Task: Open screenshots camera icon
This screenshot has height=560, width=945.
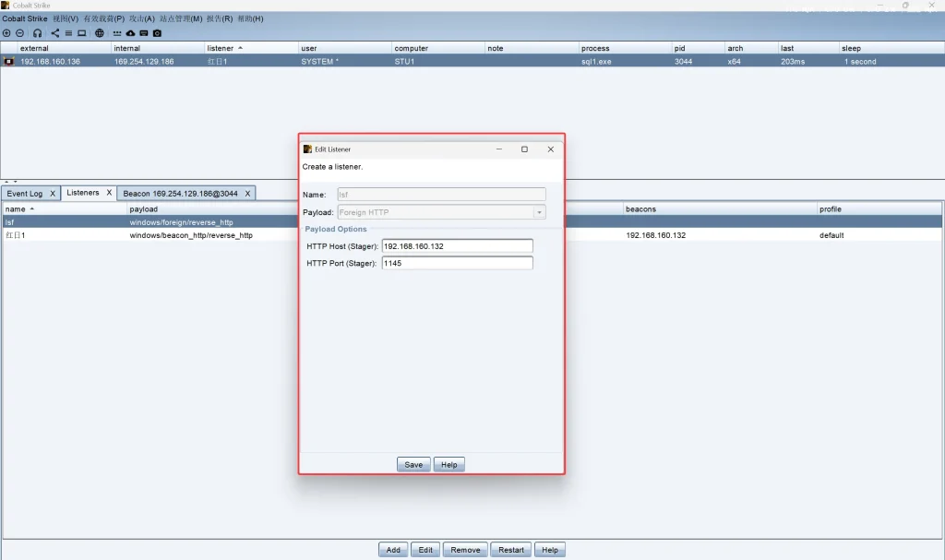Action: (157, 33)
